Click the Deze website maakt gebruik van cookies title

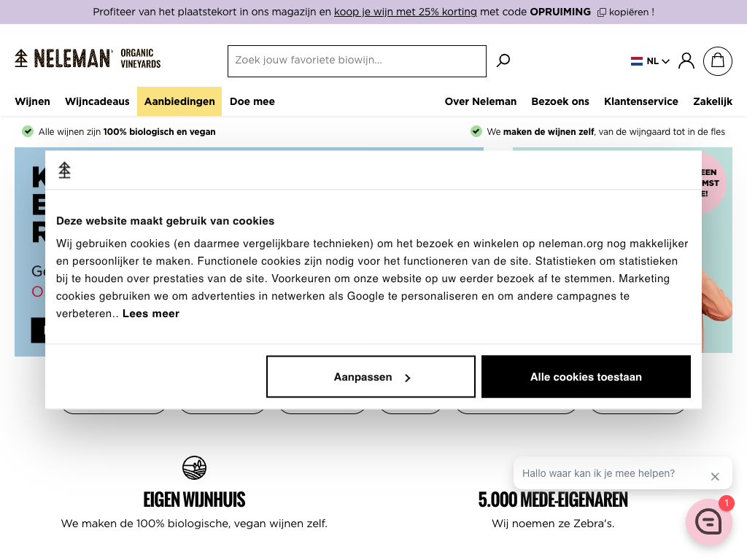point(166,221)
